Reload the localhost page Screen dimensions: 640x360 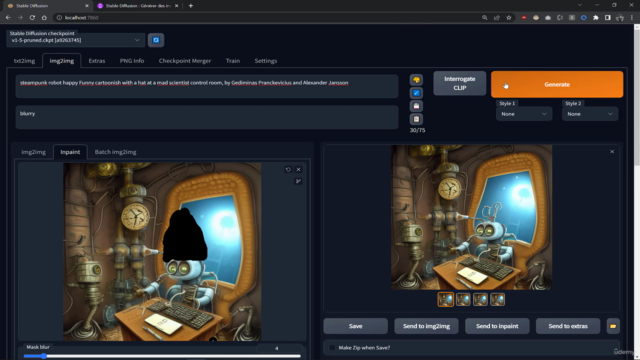pyautogui.click(x=32, y=18)
